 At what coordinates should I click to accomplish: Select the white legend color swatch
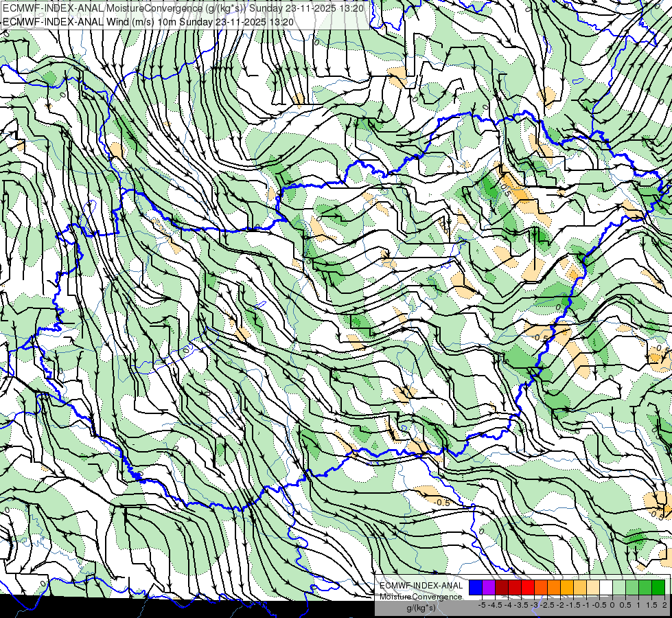coord(606,588)
